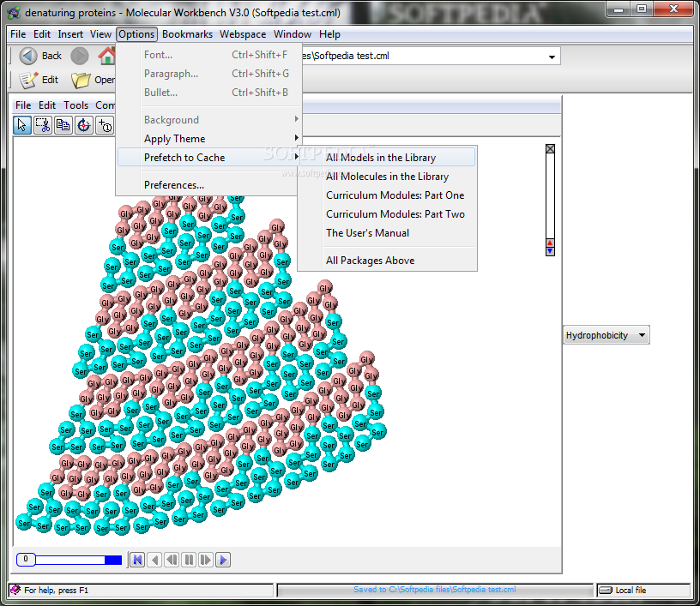Minimize the Molecular Workbench window
Screen dimensions: 700x606
[x=619, y=9]
